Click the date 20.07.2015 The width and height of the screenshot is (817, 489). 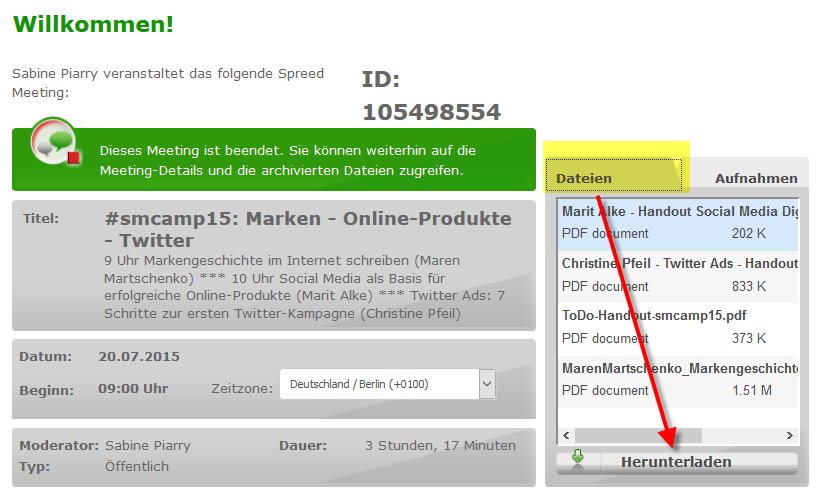click(139, 357)
